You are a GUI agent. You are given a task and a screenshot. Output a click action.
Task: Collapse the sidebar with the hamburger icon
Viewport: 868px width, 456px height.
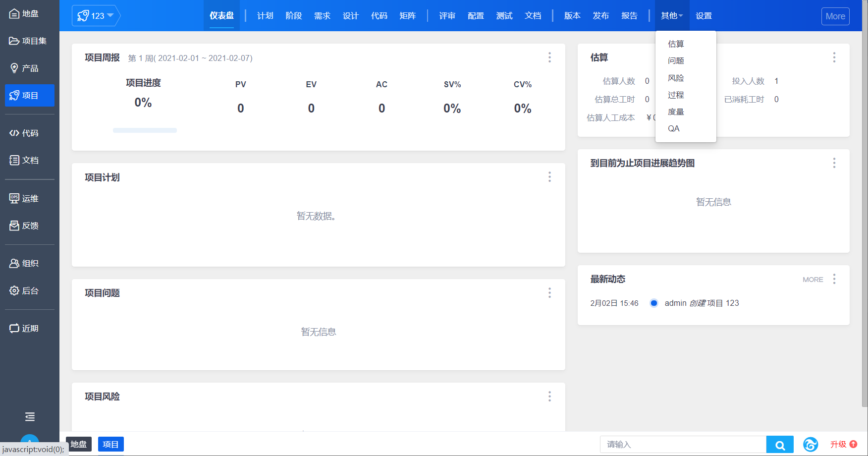(30, 417)
